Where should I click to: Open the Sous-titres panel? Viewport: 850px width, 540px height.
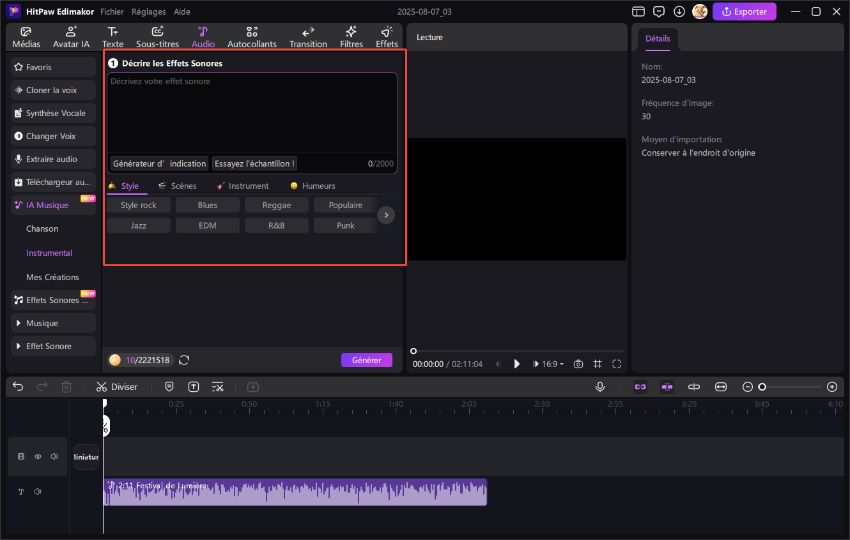[157, 37]
